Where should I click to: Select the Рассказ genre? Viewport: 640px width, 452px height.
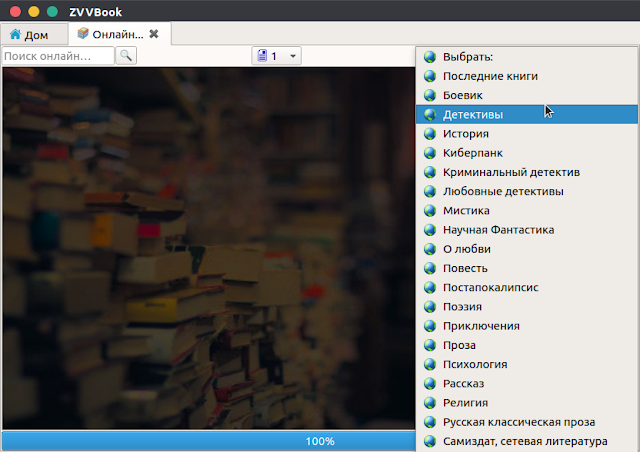click(x=527, y=383)
